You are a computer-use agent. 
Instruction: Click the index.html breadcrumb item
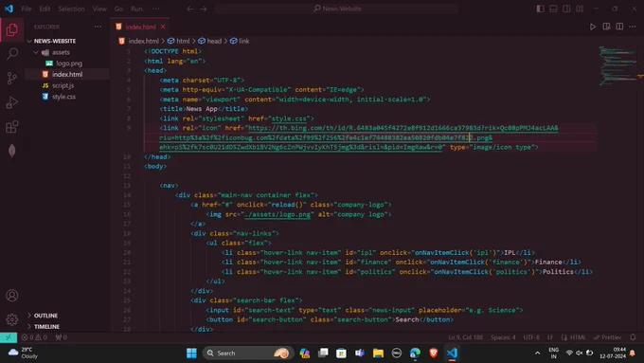[139, 41]
